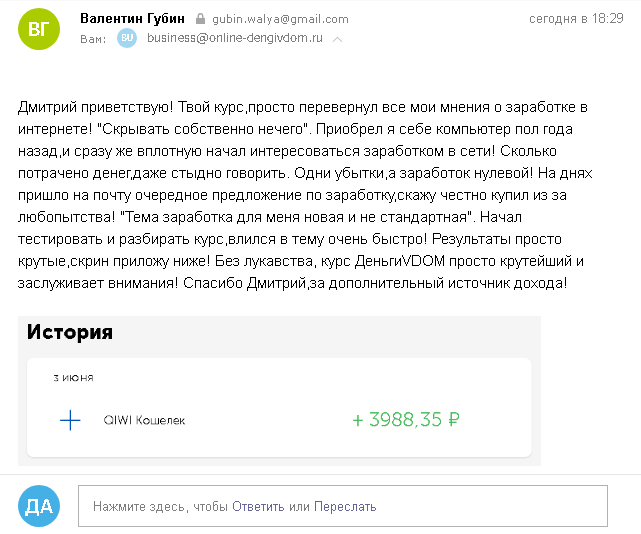Image resolution: width=641 pixels, height=534 pixels.
Task: Click the 3 июня date label
Action: pyautogui.click(x=74, y=378)
